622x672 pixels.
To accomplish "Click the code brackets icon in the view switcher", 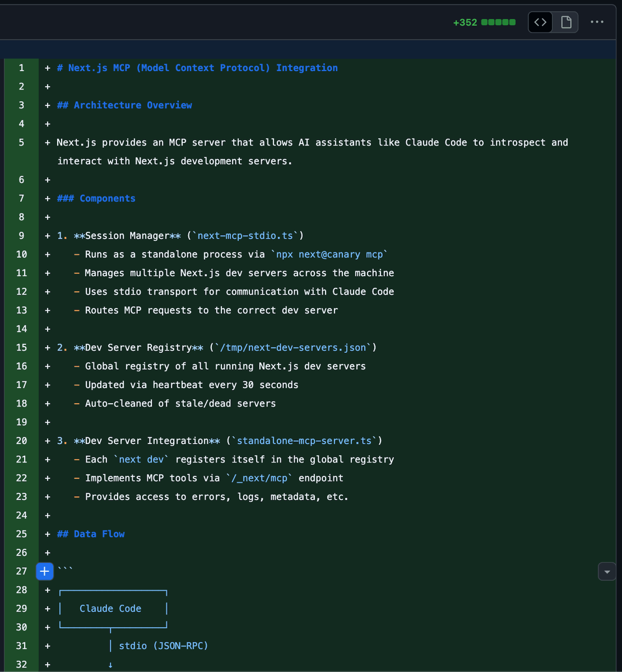I will coord(540,22).
